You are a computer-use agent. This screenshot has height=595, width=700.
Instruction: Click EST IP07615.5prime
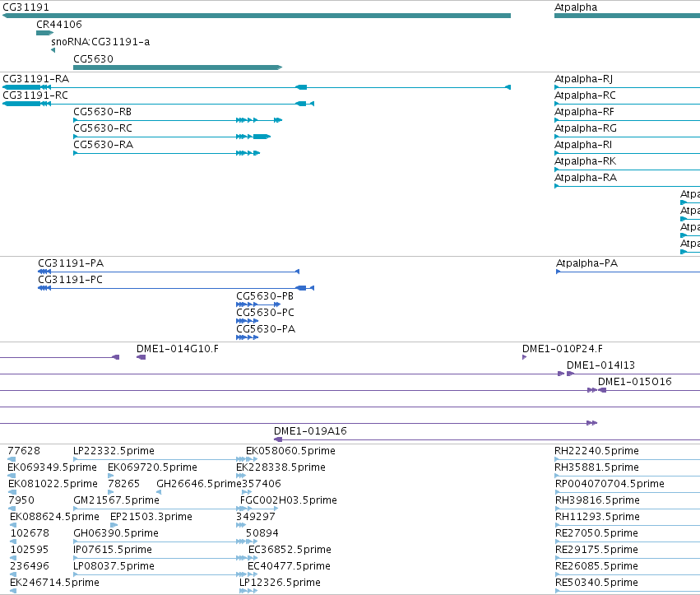(113, 550)
